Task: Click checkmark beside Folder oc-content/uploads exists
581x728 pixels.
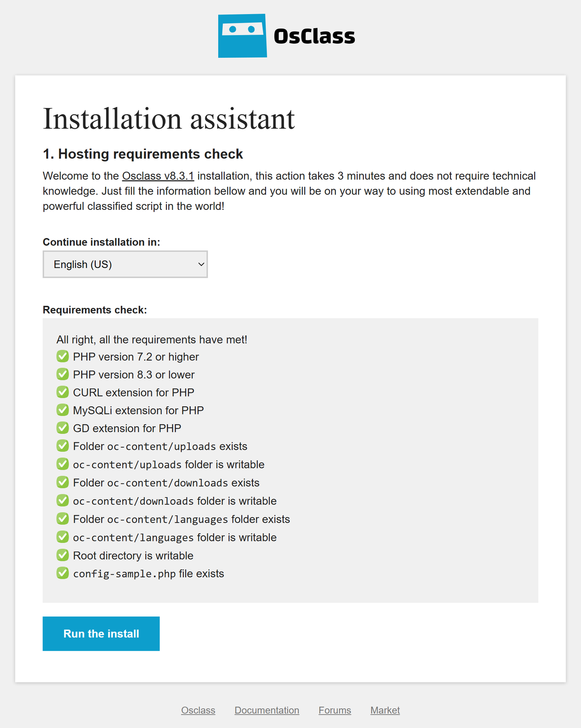Action: click(62, 446)
